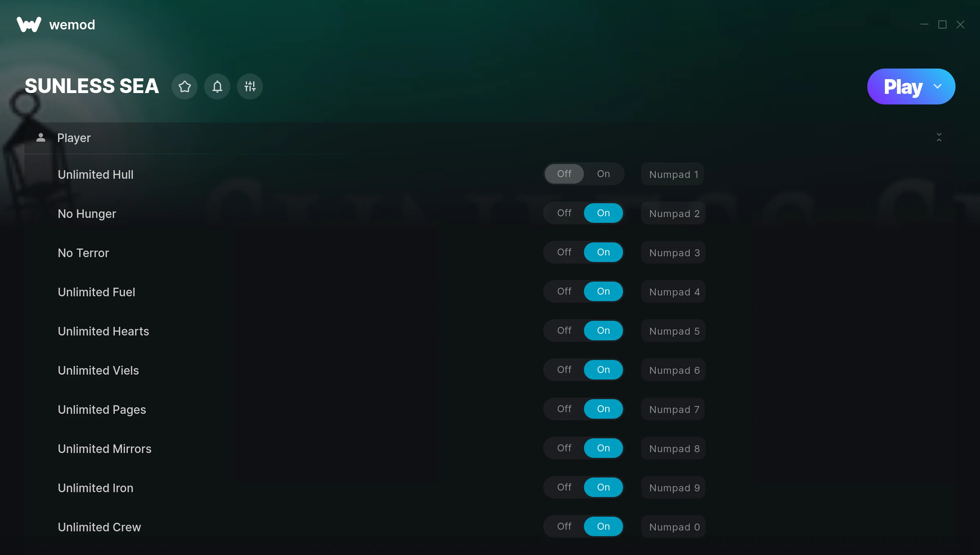Turn on Unlimited Hull

pyautogui.click(x=604, y=174)
